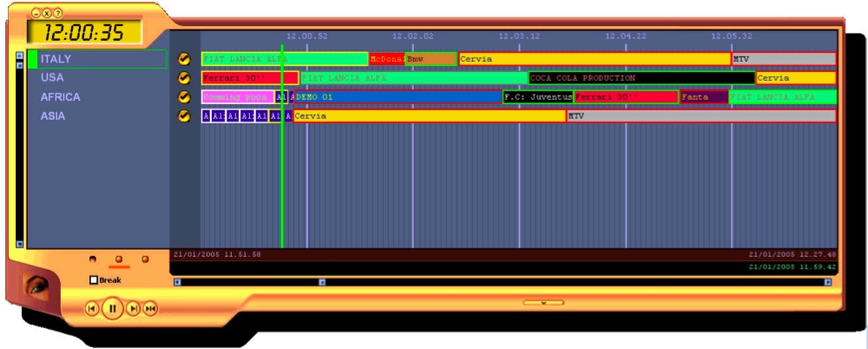Image resolution: width=868 pixels, height=349 pixels.
Task: Click the 21/01/2005 12.27.40 end timestamp
Action: click(792, 255)
